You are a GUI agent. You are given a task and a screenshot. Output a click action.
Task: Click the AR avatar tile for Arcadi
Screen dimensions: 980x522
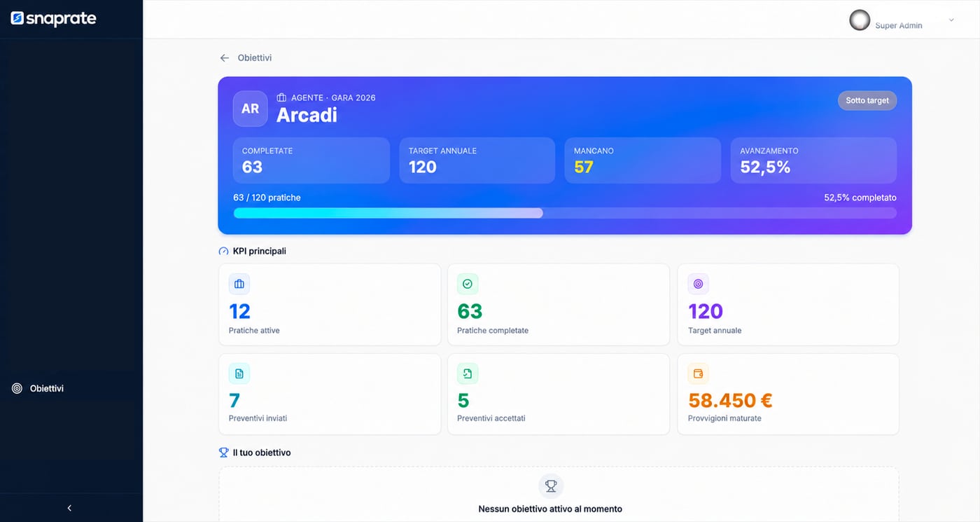click(x=250, y=109)
